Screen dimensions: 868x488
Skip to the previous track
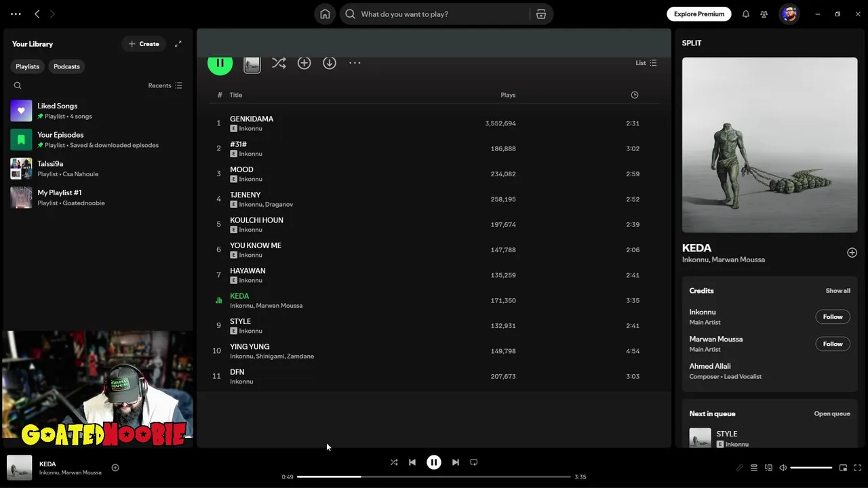point(412,462)
